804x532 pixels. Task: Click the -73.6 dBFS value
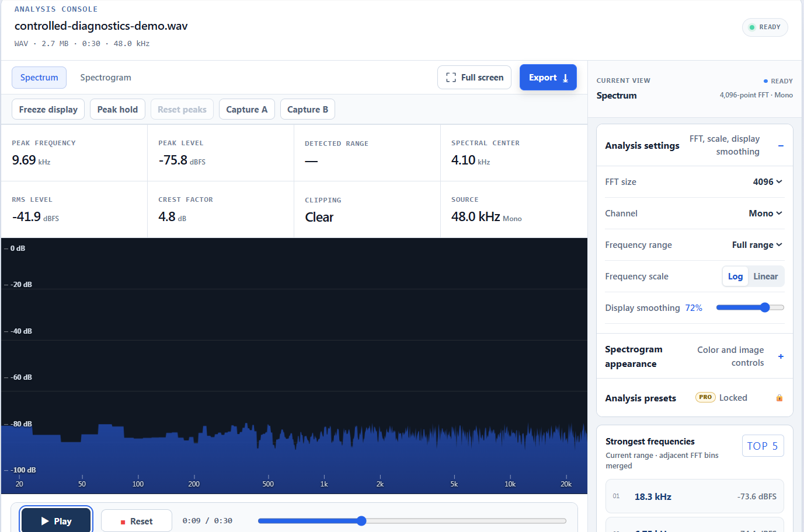(757, 497)
